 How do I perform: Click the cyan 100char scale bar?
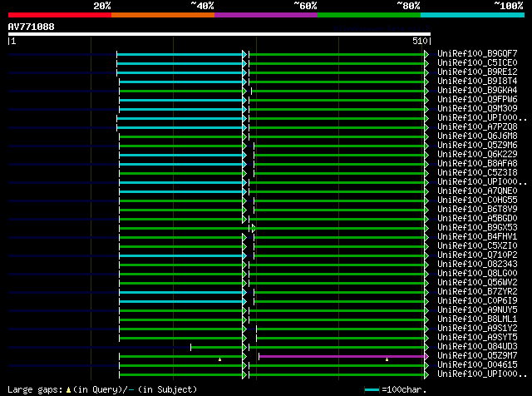click(372, 390)
